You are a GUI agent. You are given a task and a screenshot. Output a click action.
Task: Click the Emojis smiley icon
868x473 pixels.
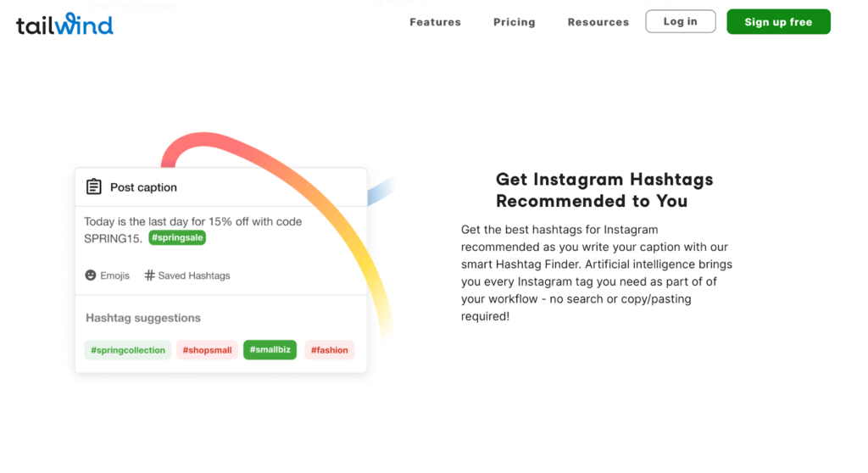coord(91,275)
